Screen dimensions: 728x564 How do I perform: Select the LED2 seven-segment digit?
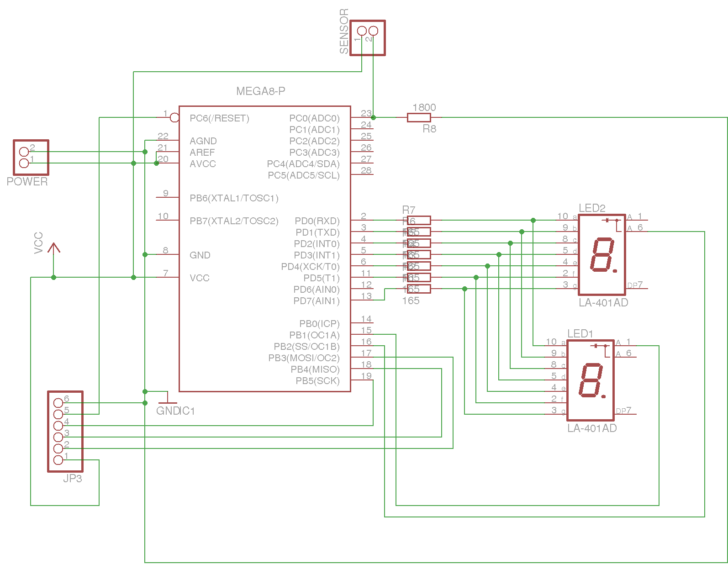pos(604,255)
